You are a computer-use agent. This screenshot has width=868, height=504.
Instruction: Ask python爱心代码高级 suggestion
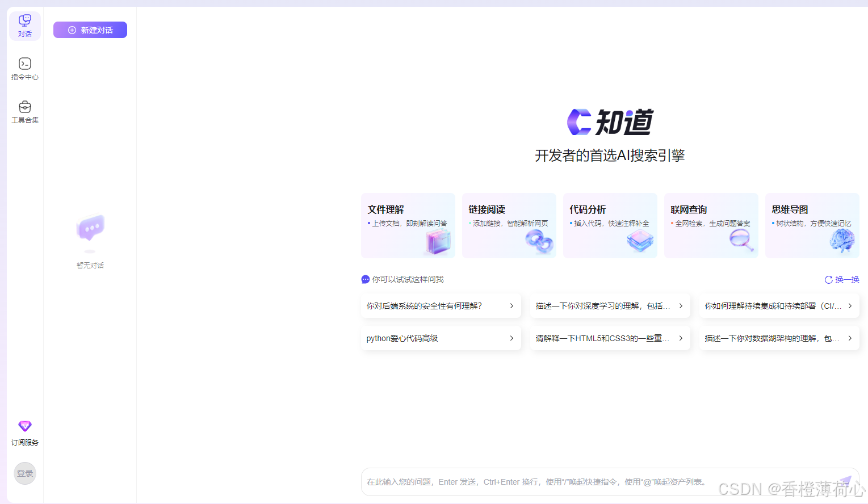(441, 338)
